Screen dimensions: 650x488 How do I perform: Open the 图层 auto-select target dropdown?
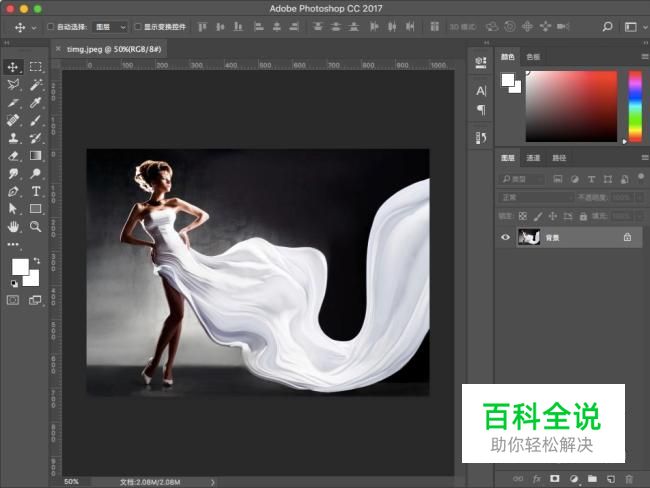click(x=110, y=27)
